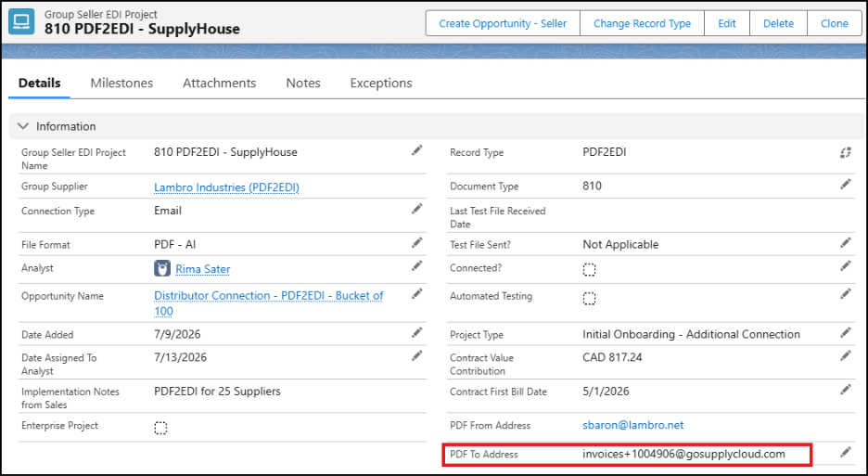Edit File Format field pencil icon
868x476 pixels.
click(416, 243)
